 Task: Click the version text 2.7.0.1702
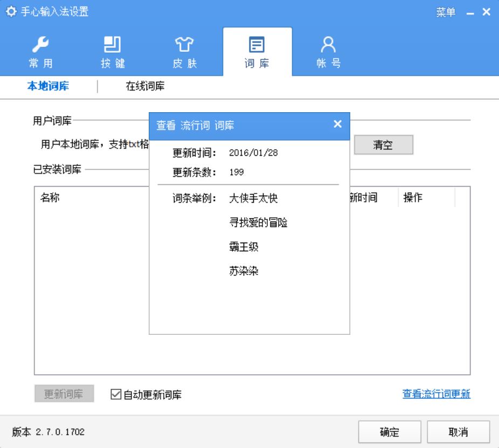click(60, 432)
